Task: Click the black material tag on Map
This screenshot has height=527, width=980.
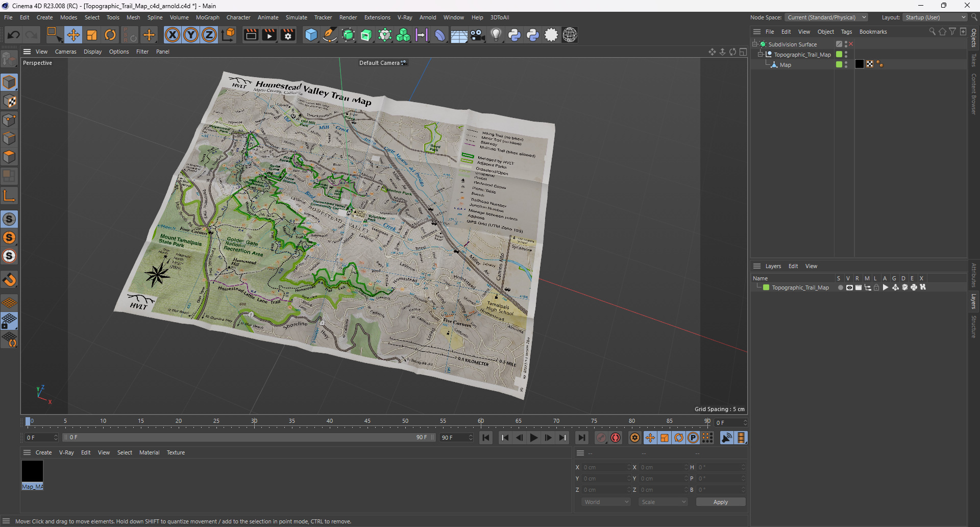Action: 860,64
